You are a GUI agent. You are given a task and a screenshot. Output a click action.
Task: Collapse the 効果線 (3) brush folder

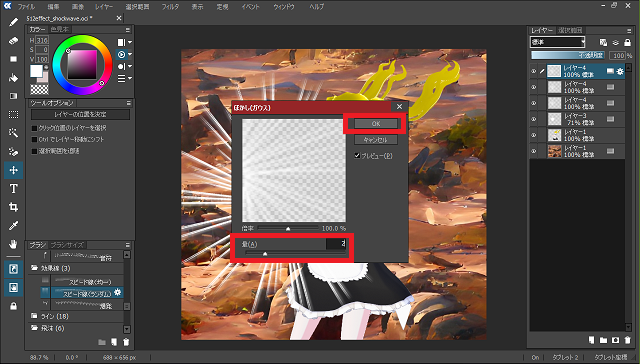click(34, 268)
